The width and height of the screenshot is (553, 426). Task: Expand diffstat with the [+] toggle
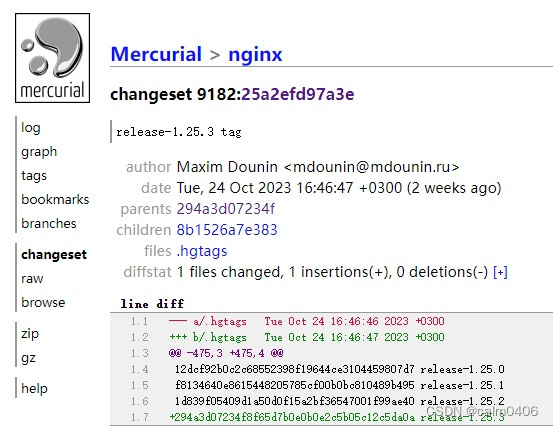[x=500, y=272]
